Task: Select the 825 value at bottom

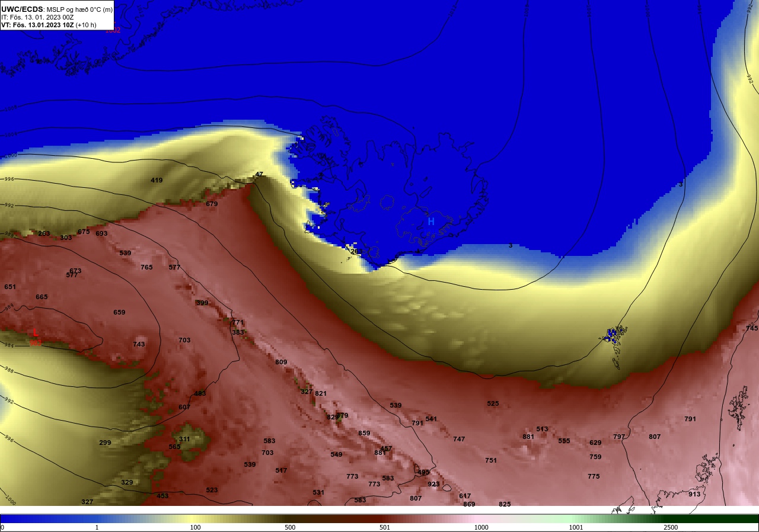Action: pyautogui.click(x=505, y=504)
